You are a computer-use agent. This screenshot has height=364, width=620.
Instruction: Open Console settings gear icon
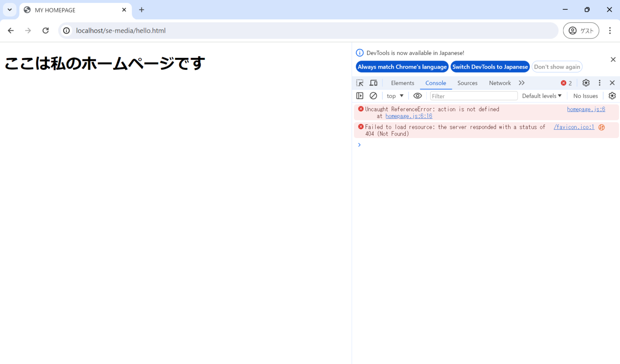pos(612,96)
